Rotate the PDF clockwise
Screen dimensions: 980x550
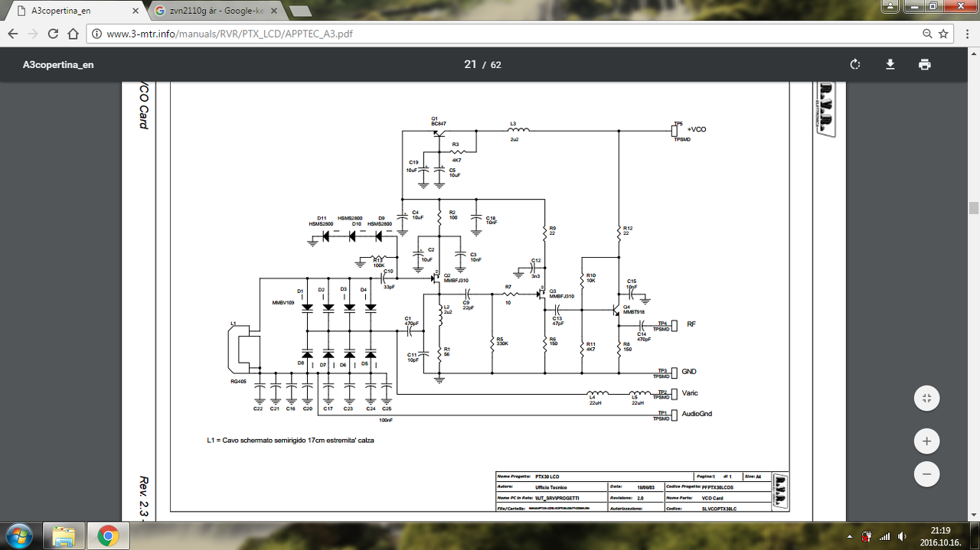click(855, 64)
